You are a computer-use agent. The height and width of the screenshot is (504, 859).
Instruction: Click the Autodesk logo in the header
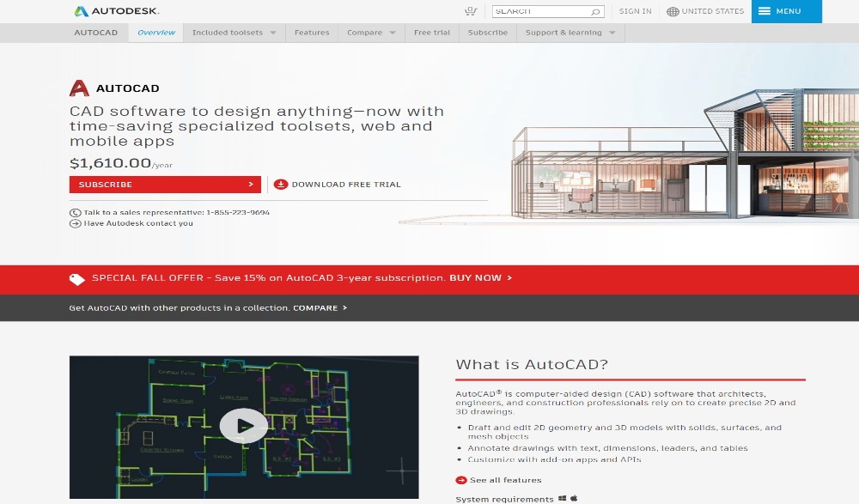117,11
